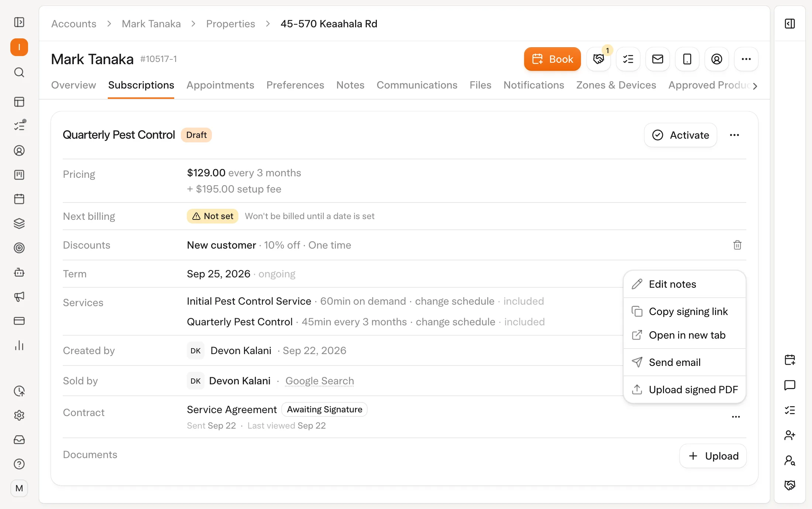Open the Google Search source link
Viewport: 812px width, 509px height.
[320, 381]
